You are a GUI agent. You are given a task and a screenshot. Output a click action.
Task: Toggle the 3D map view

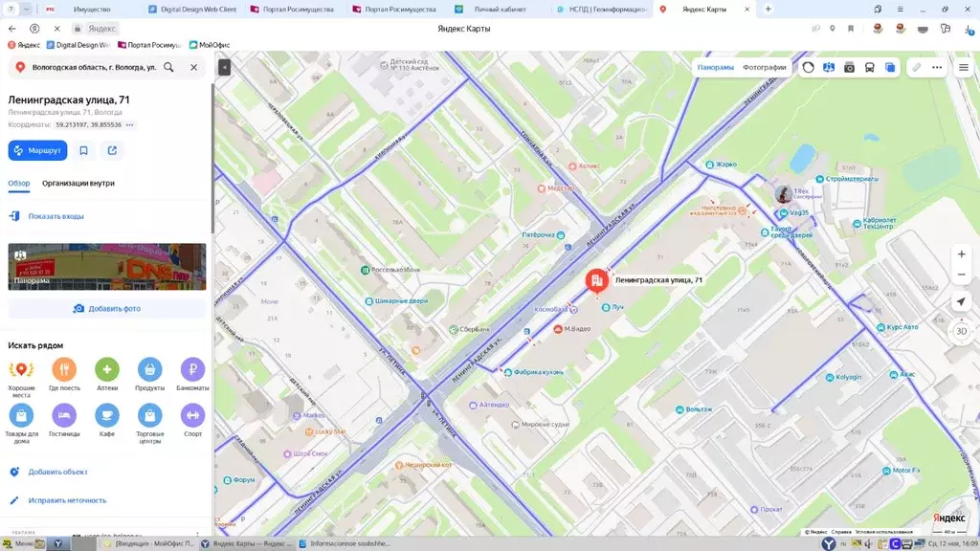click(x=961, y=331)
